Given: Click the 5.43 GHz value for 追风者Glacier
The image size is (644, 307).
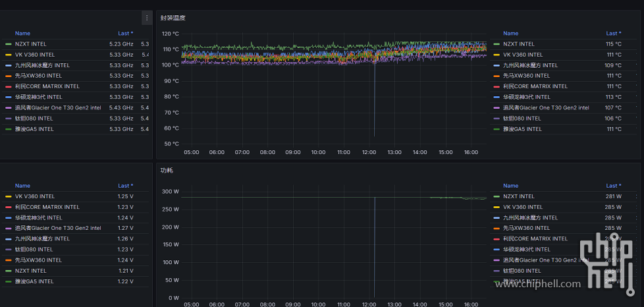Looking at the screenshot, I should coord(121,107).
